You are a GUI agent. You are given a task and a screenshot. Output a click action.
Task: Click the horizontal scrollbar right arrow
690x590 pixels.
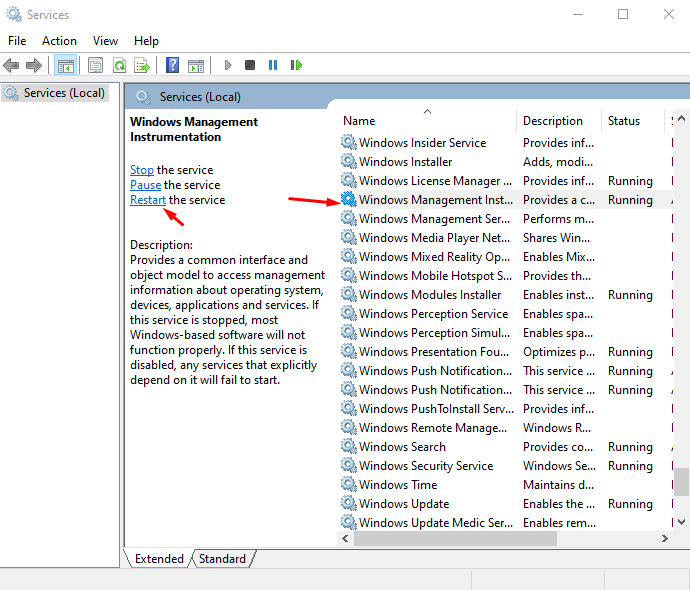click(664, 538)
